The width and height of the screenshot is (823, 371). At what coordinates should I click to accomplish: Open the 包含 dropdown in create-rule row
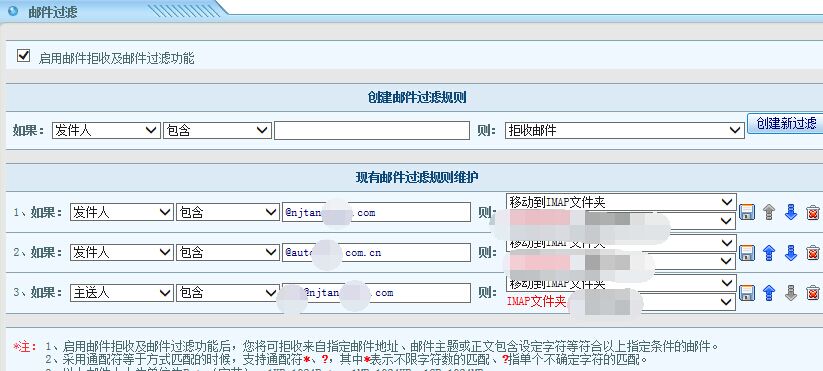[x=217, y=131]
